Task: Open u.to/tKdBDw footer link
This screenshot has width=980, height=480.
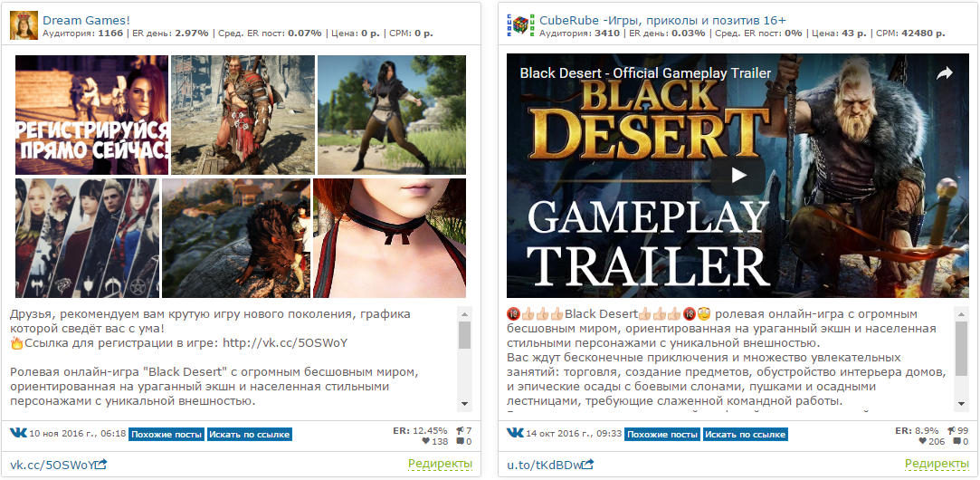Action: [545, 465]
